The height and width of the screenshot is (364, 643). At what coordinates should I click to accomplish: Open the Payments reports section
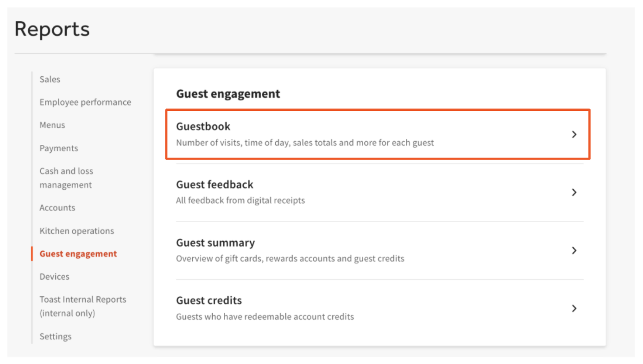(x=58, y=148)
